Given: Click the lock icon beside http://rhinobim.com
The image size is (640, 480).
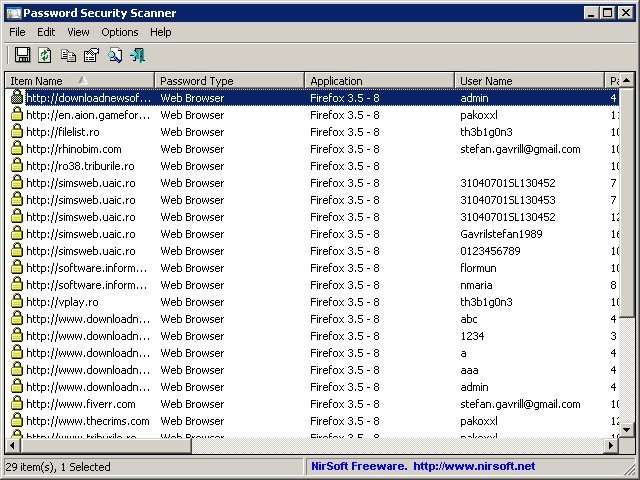Looking at the screenshot, I should [x=17, y=149].
